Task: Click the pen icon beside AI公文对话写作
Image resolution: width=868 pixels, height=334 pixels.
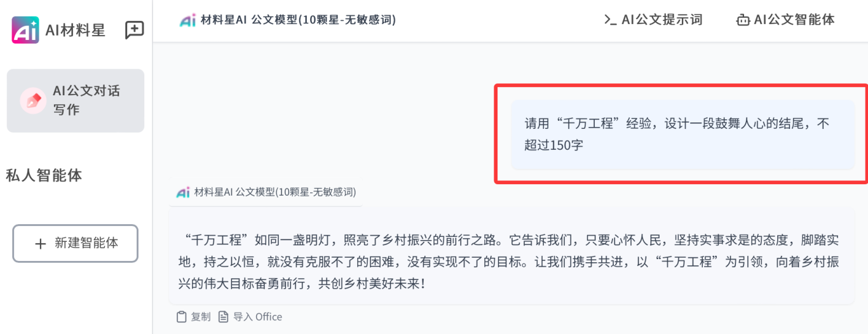Action: pos(32,100)
